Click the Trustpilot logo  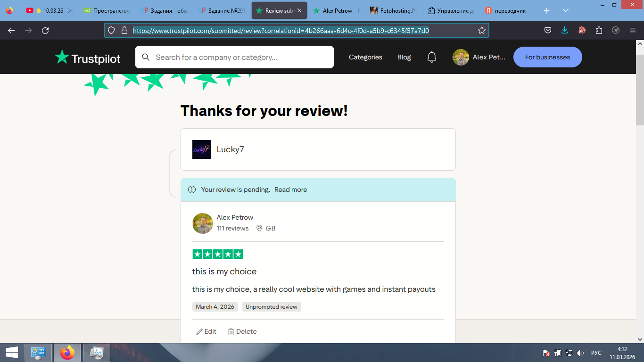87,57
